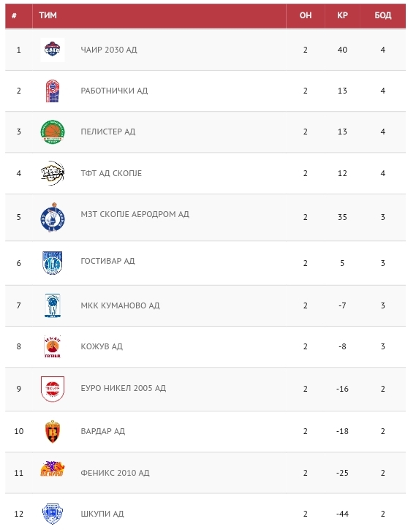The height and width of the screenshot is (532, 416).
Task: Click the ТФТ Скопје team logo
Action: click(52, 173)
